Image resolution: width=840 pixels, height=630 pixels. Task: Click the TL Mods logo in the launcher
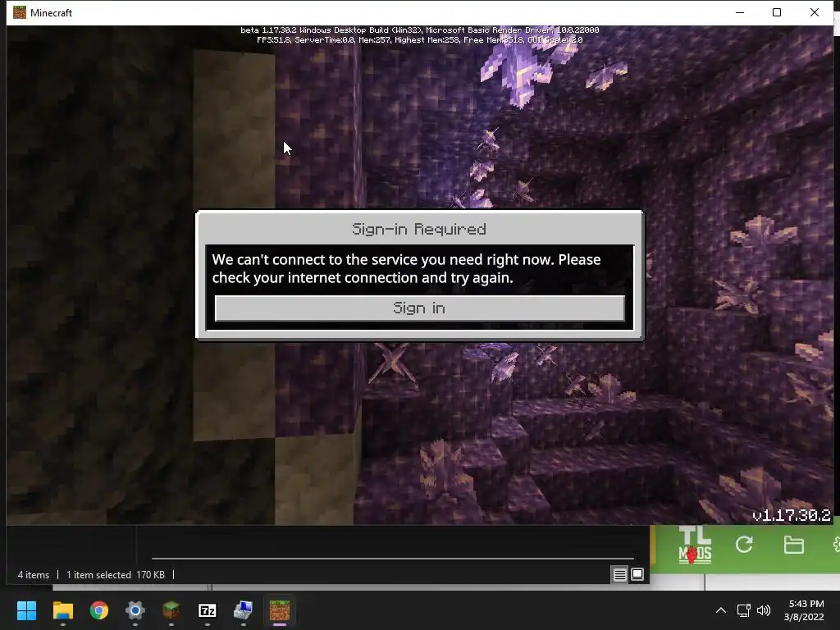pos(696,545)
